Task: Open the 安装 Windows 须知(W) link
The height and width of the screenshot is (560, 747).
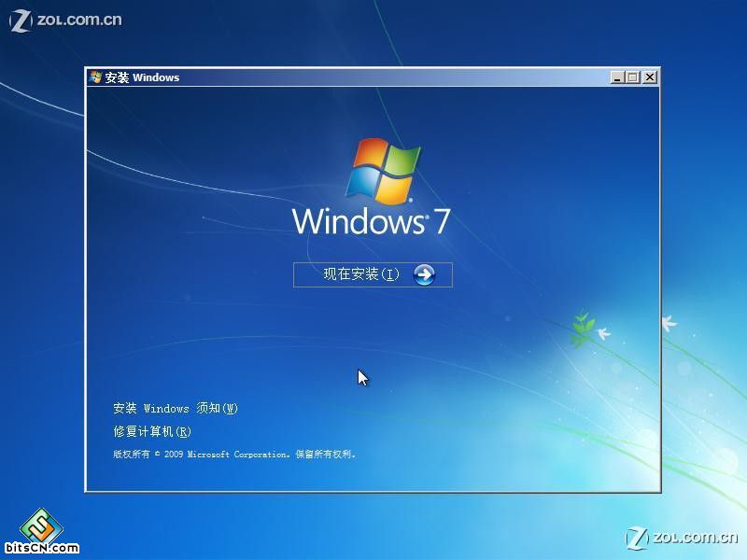Action: [176, 408]
